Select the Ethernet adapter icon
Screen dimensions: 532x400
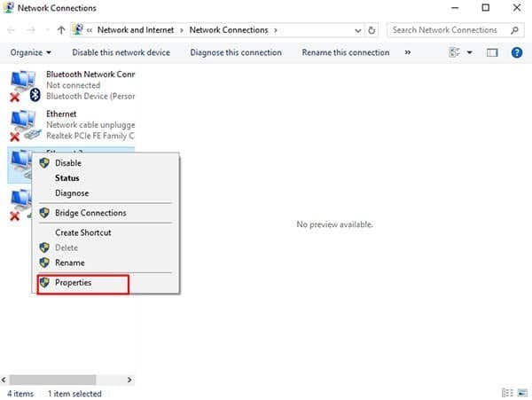coord(25,125)
